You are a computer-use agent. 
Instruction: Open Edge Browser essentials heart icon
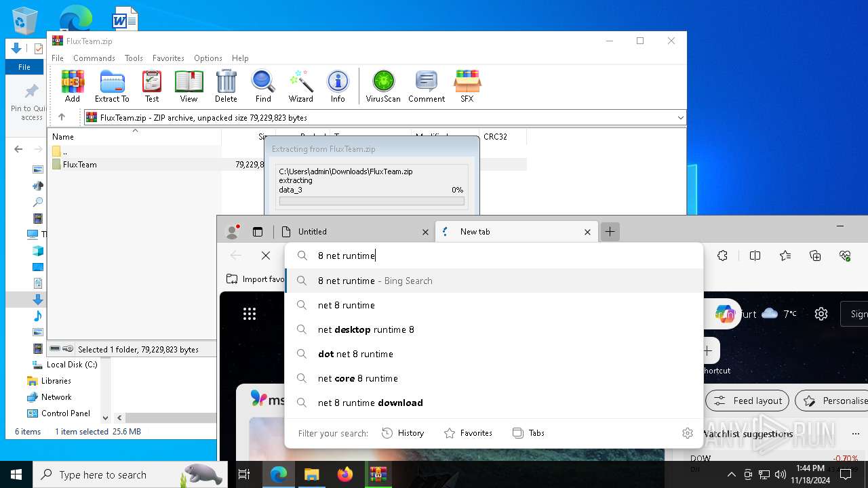click(845, 256)
